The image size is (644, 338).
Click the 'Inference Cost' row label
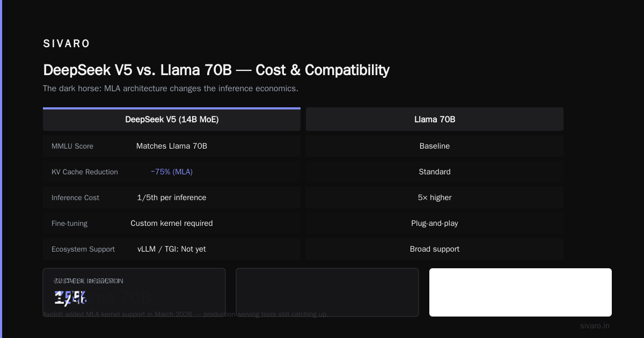tap(75, 197)
